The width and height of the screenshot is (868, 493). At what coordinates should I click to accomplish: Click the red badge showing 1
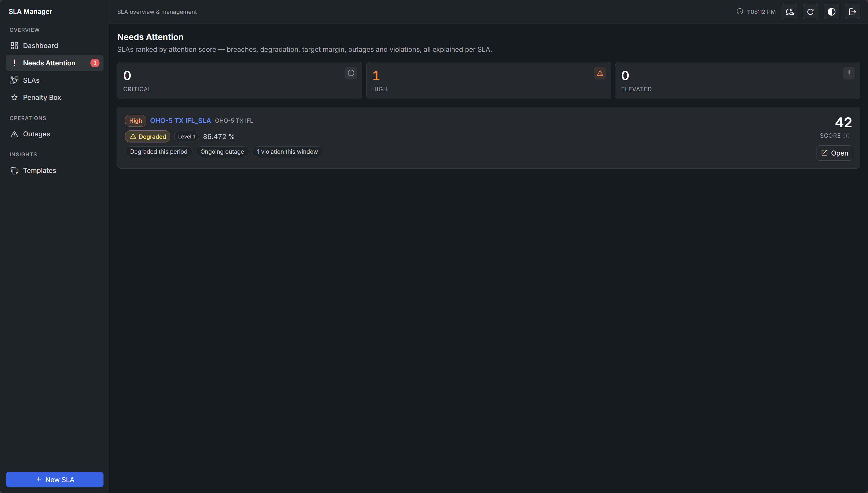coord(95,63)
